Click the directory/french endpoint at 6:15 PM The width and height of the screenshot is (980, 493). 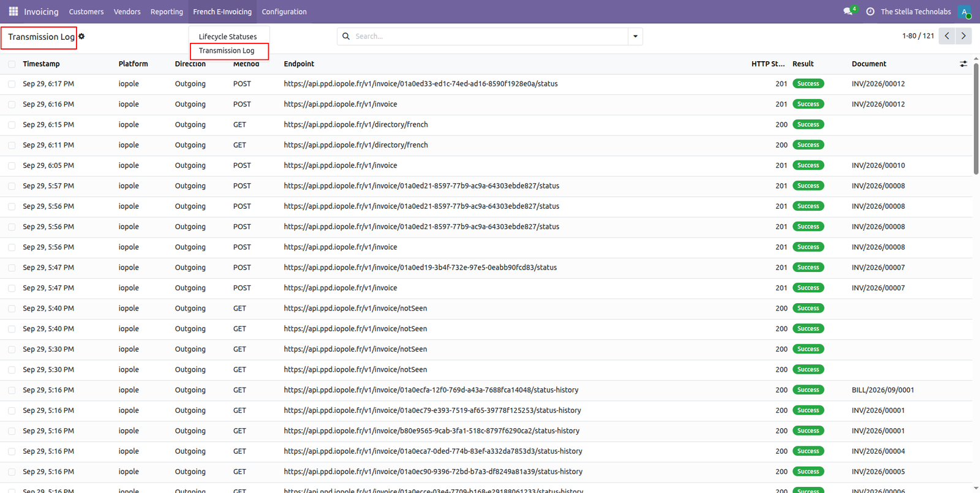[356, 124]
